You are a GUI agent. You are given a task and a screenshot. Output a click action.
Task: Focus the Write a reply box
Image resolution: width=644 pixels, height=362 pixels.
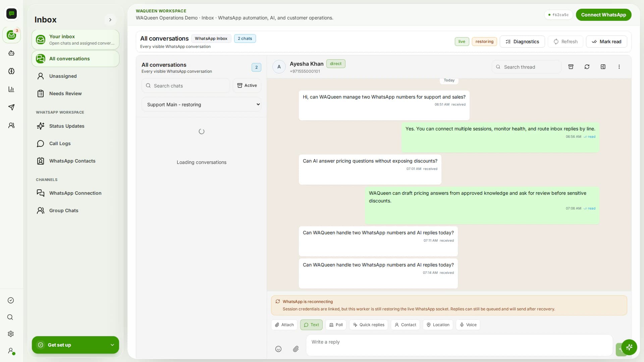[x=459, y=345]
